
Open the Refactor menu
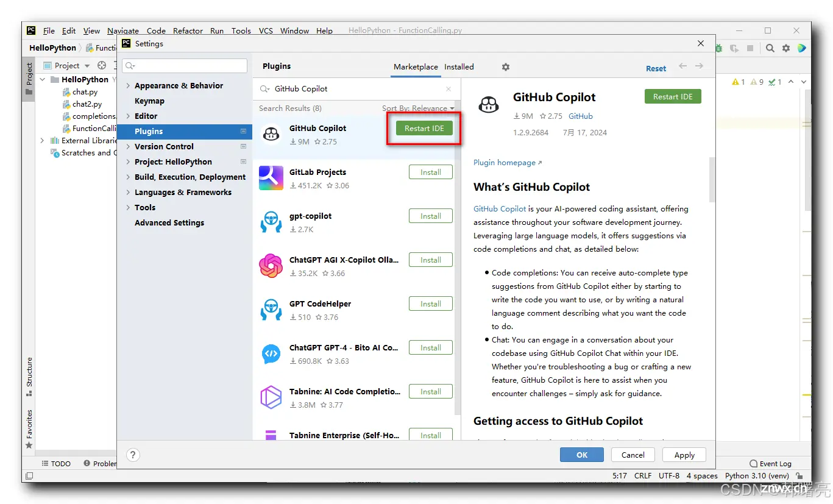pos(188,30)
